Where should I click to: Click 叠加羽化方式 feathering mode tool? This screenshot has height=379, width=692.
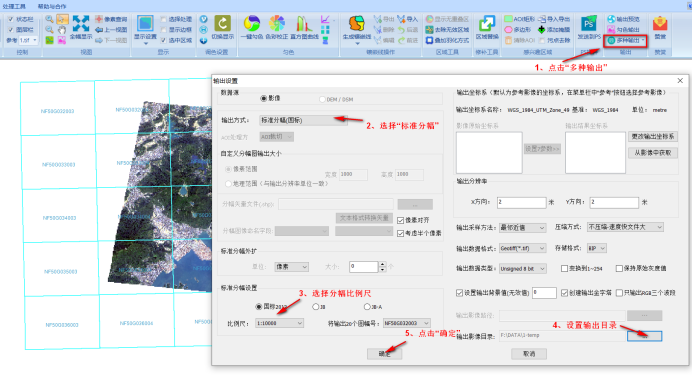tap(447, 40)
